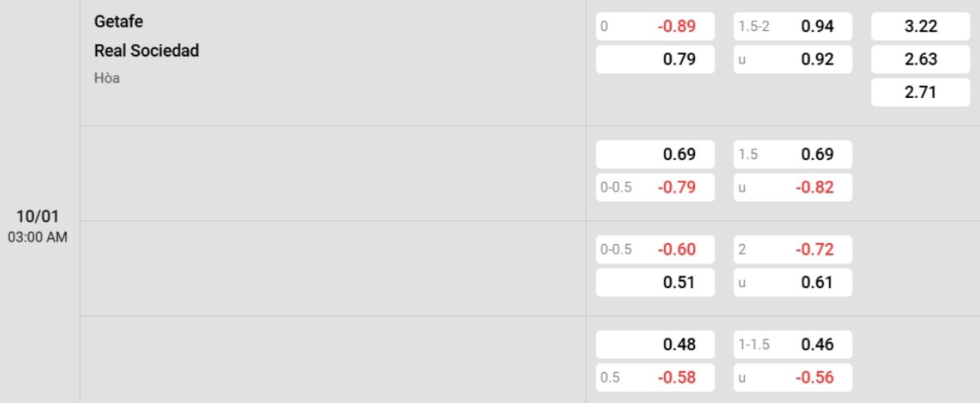Screen dimensions: 980x403
Task: Choose handicap 0-0.5 odds of -0.79
Action: coord(655,188)
